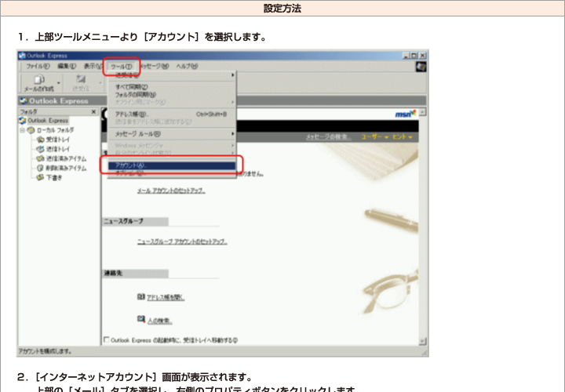Open the メッセージ menu
Image resolution: width=565 pixels, height=392 pixels.
click(x=155, y=66)
